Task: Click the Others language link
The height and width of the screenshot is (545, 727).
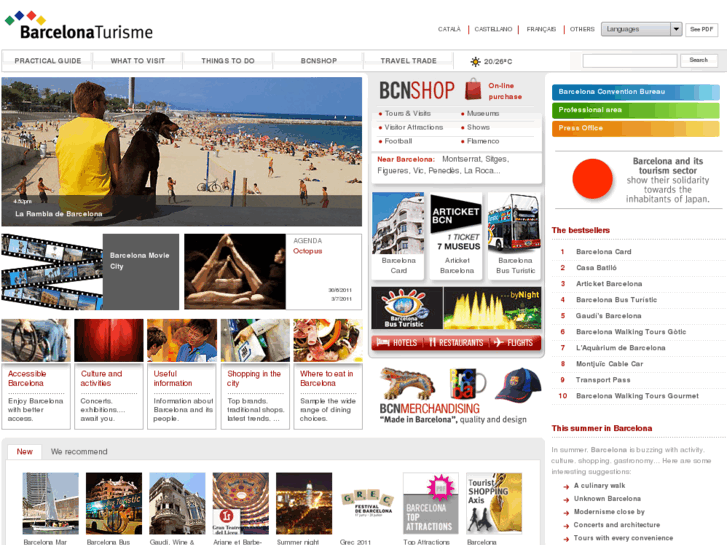Action: 582,29
